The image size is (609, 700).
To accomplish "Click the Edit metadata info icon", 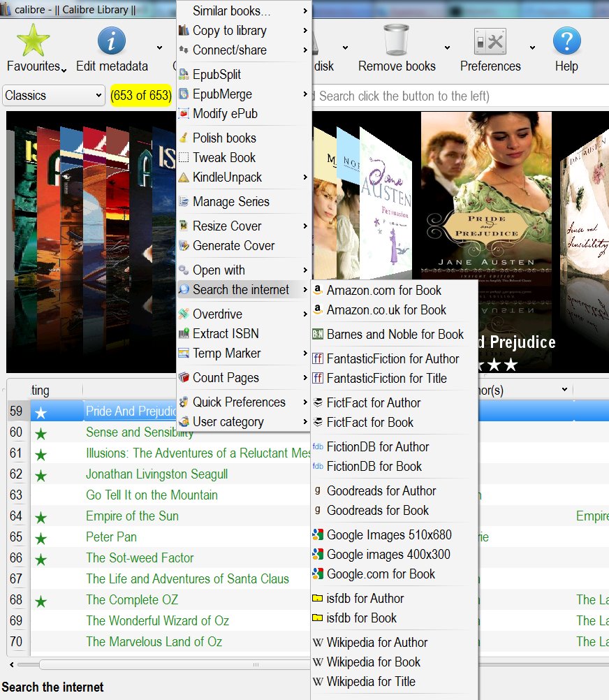I will [x=112, y=41].
